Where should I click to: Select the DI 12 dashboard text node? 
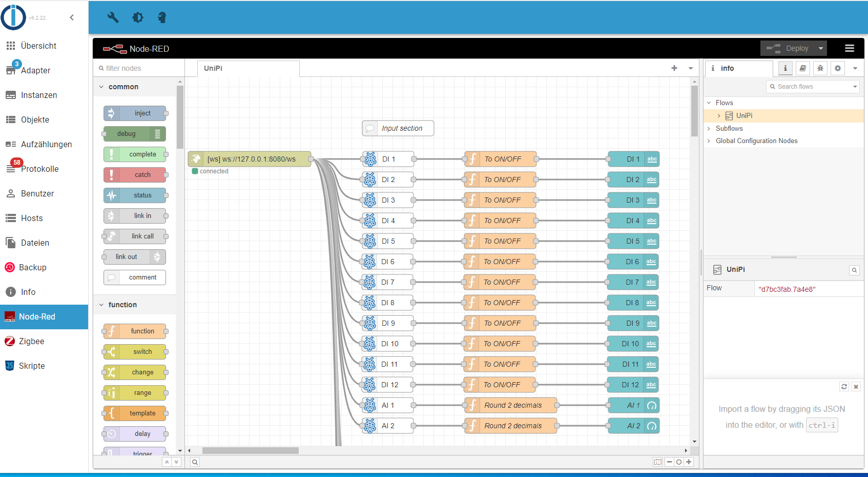coord(633,385)
